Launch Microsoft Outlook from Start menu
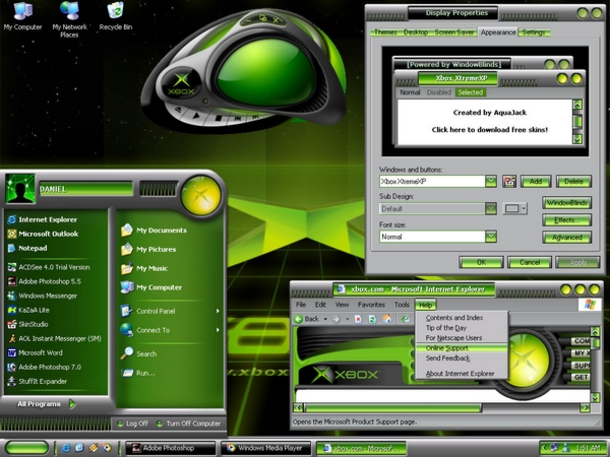Viewport: 610px width, 457px height. click(43, 234)
